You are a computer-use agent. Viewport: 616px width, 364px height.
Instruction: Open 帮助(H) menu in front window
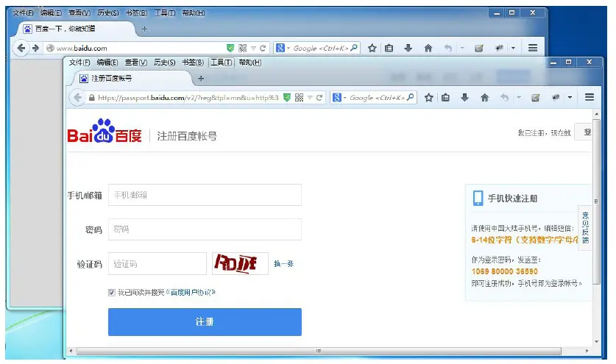point(249,62)
